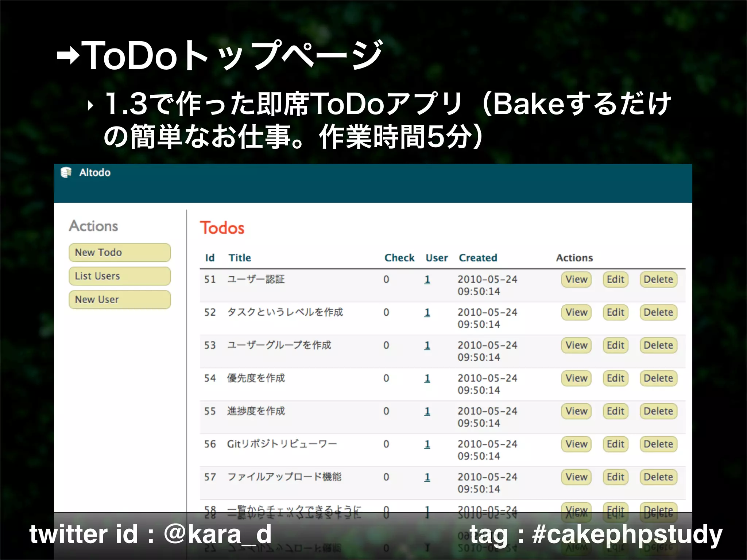Click the Actions sidebar heading
This screenshot has width=747, height=560.
(94, 226)
